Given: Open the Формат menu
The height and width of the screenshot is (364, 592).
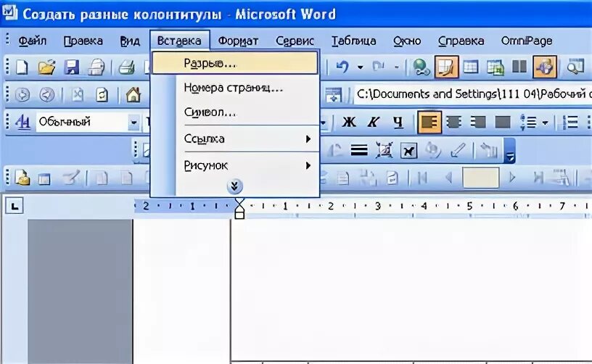Looking at the screenshot, I should pyautogui.click(x=238, y=41).
